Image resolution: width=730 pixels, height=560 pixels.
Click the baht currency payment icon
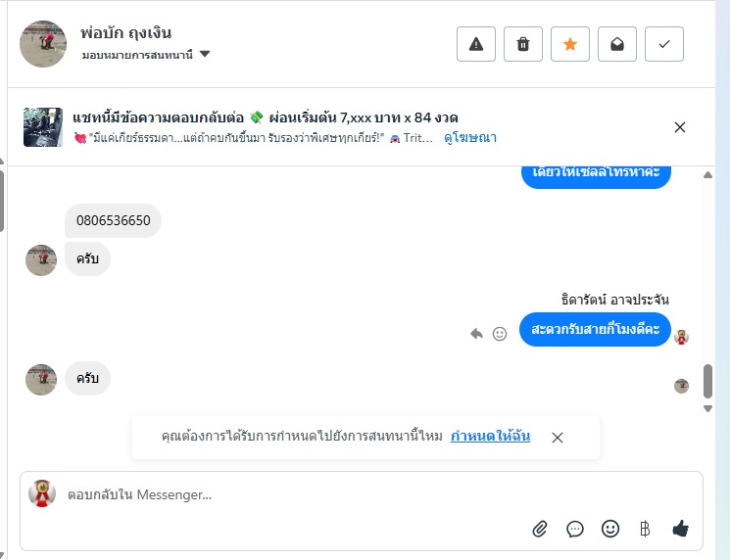tap(645, 529)
